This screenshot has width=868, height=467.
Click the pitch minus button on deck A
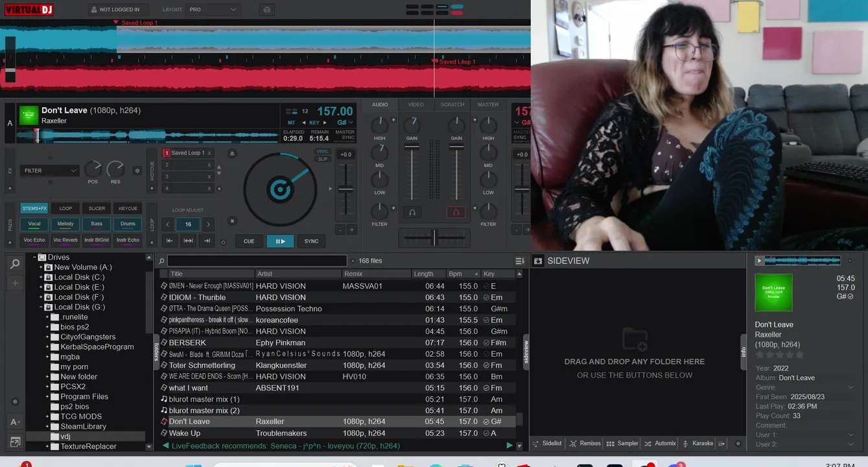(340, 230)
